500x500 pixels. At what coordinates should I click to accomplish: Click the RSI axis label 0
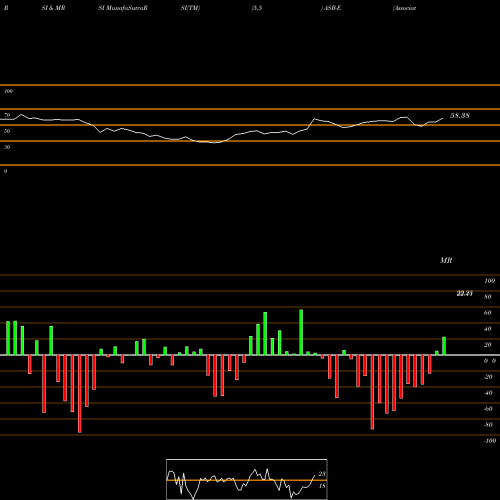pyautogui.click(x=5, y=171)
